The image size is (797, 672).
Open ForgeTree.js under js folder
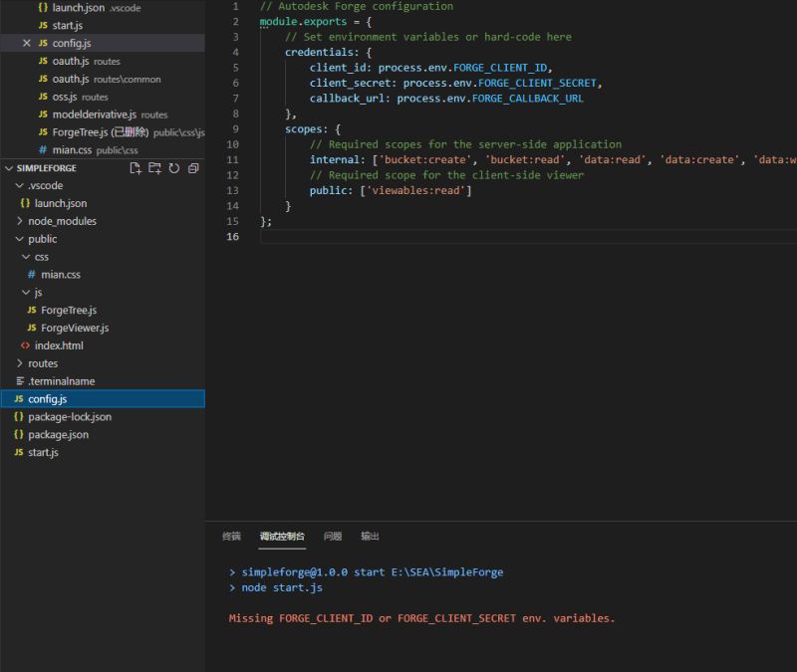103,310
